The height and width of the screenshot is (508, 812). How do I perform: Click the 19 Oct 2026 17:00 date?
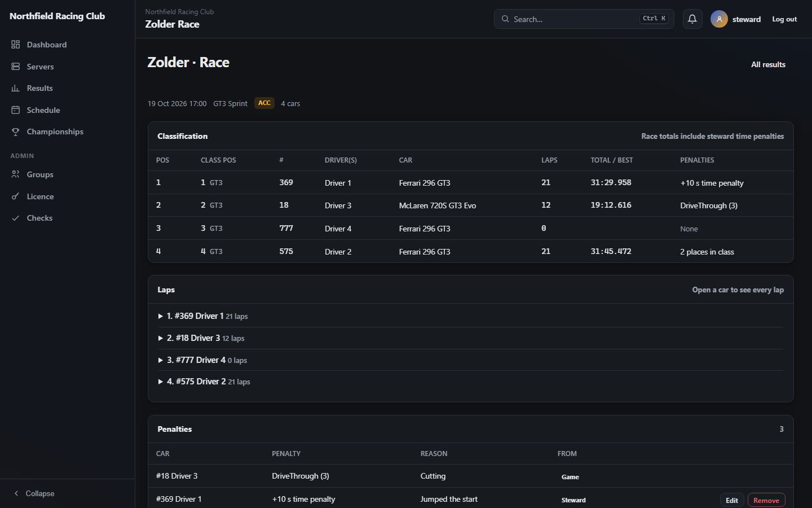click(x=177, y=103)
